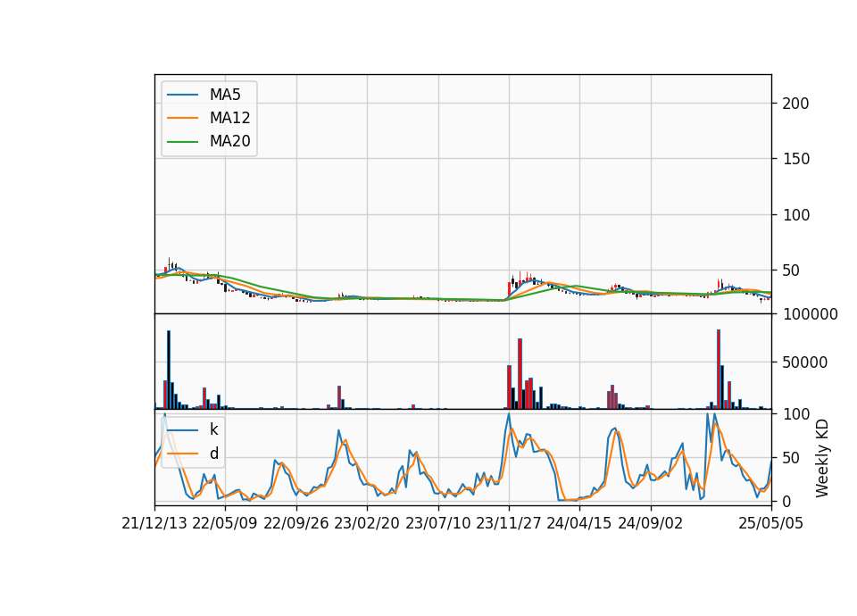Click the green MA20 legend line

(x=182, y=142)
